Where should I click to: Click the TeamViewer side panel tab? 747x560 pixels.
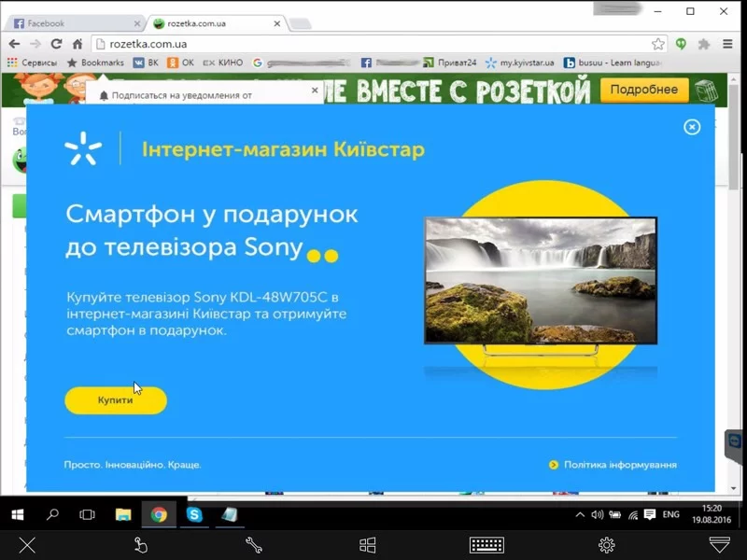pyautogui.click(x=734, y=444)
